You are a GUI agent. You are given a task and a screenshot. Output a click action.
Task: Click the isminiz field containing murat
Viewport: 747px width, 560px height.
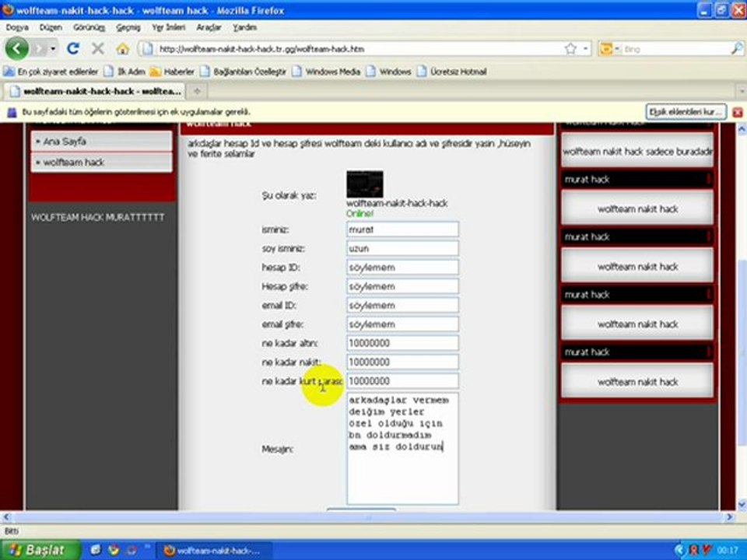point(402,229)
